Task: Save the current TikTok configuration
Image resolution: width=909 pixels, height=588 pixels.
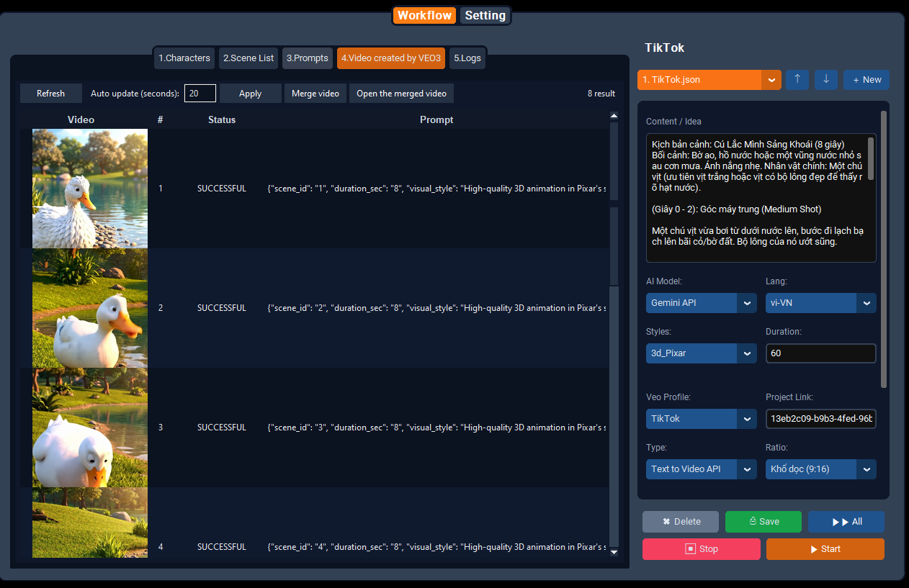Action: (x=763, y=522)
